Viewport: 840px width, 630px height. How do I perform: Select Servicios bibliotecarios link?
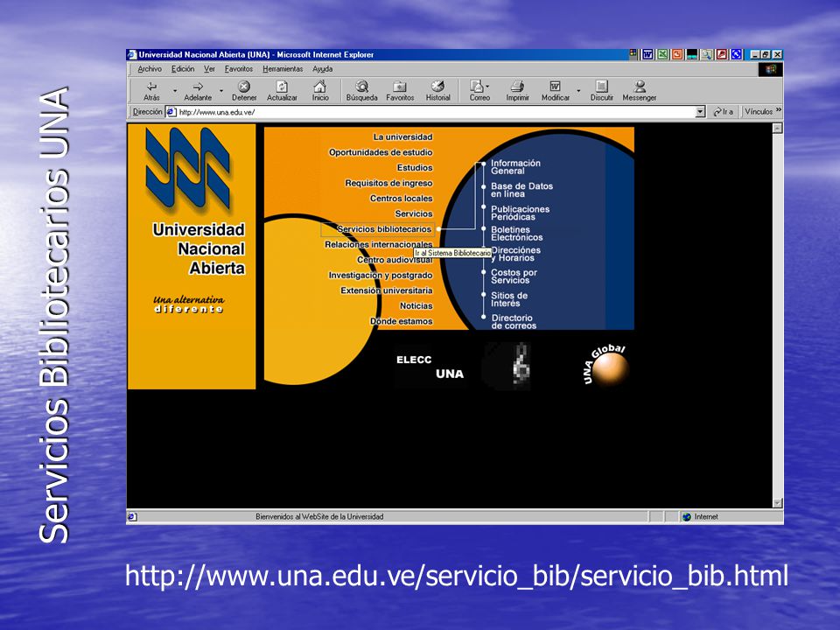tap(383, 229)
